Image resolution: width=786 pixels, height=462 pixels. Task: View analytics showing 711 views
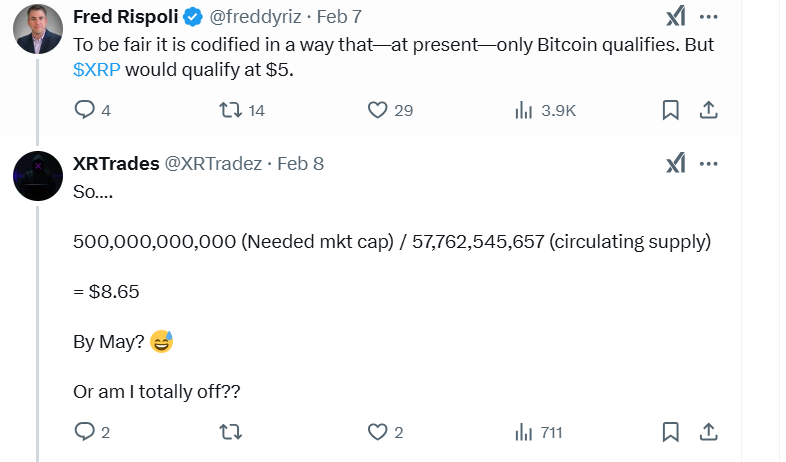(x=524, y=432)
